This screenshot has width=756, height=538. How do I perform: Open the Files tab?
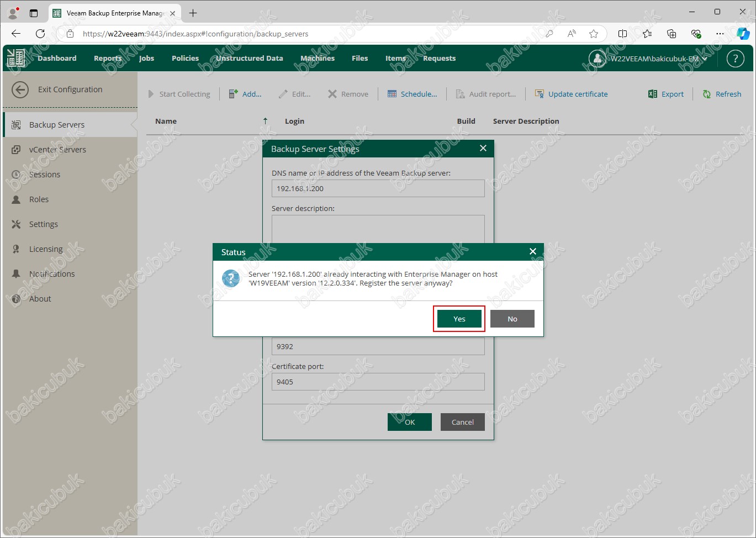point(360,58)
